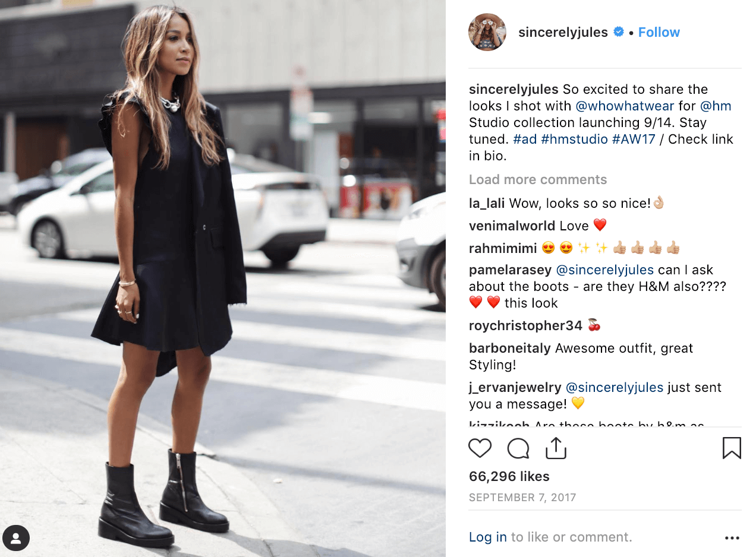Follow the sincerelyjules account
Image resolution: width=756 pixels, height=557 pixels.
click(x=659, y=33)
